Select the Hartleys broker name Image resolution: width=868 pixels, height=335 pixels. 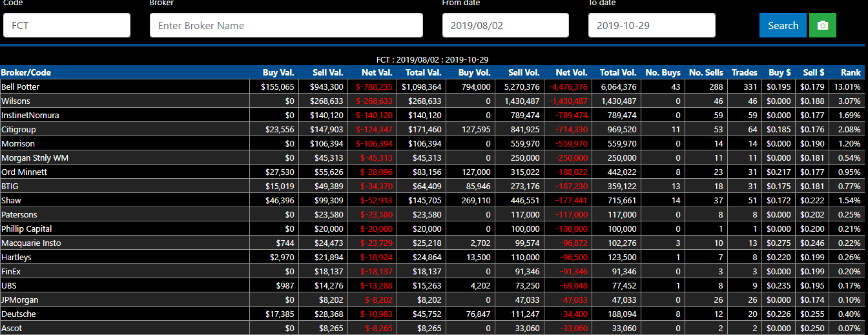pyautogui.click(x=16, y=257)
